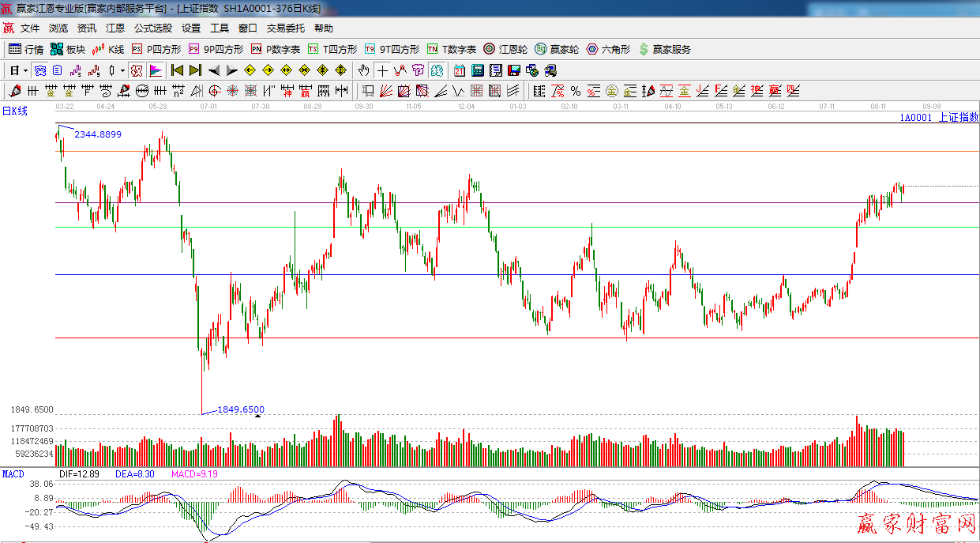
Task: Click the 行情 quotes button
Action: pos(26,49)
